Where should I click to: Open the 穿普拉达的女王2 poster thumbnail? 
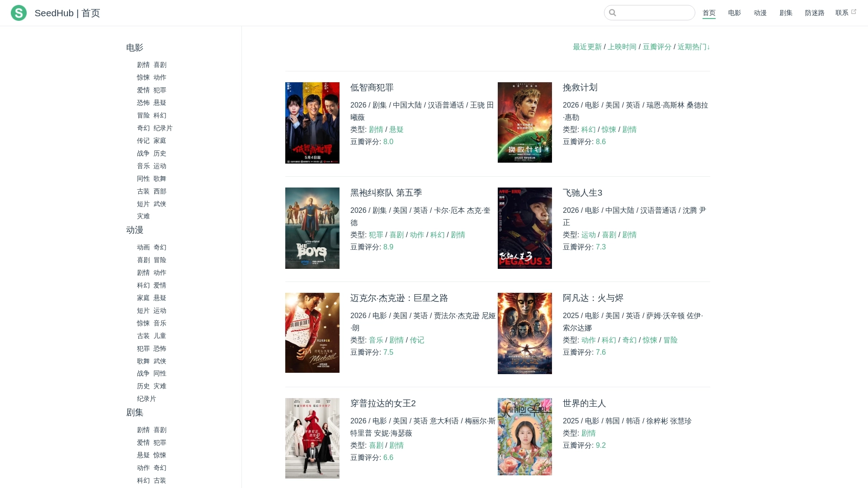(x=312, y=438)
